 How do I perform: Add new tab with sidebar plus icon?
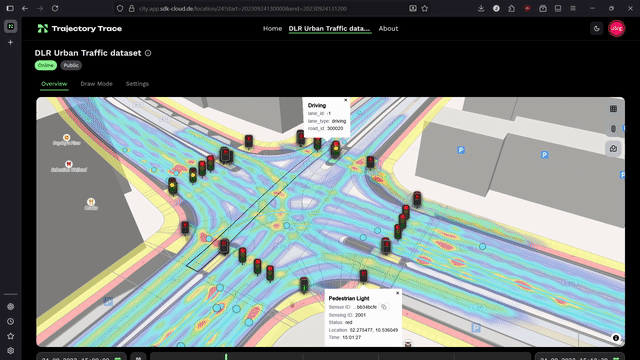click(x=11, y=42)
